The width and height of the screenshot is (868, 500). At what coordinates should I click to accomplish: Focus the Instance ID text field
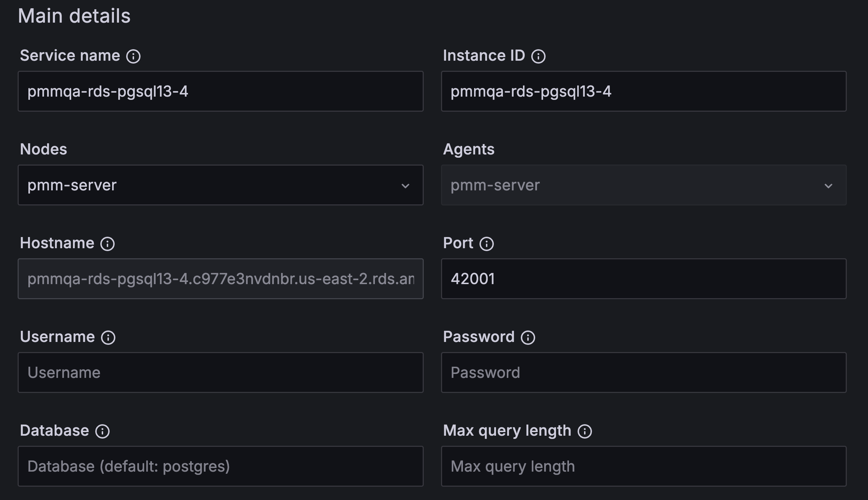pyautogui.click(x=643, y=91)
